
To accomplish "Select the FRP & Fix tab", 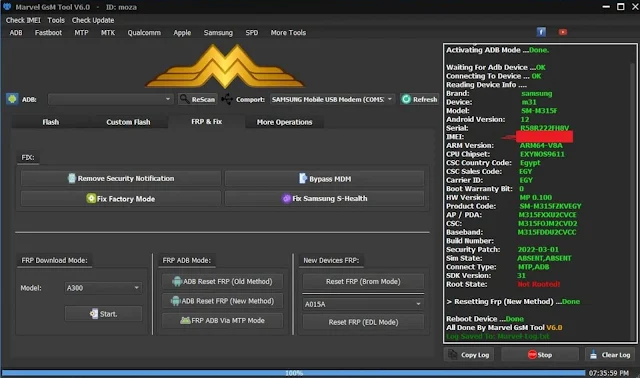I will 207,122.
